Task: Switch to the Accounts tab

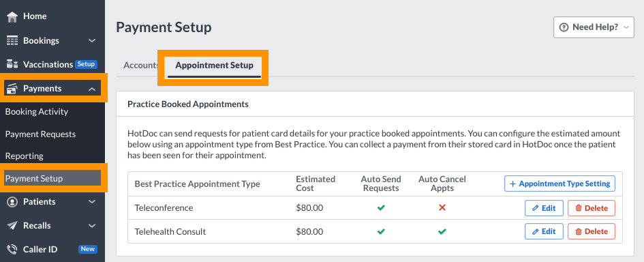Action: [141, 65]
